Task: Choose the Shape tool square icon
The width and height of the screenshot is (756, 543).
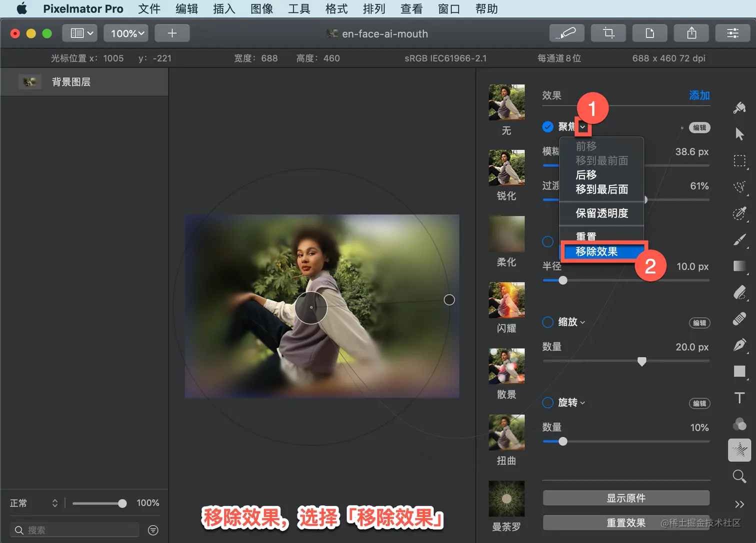Action: (739, 371)
